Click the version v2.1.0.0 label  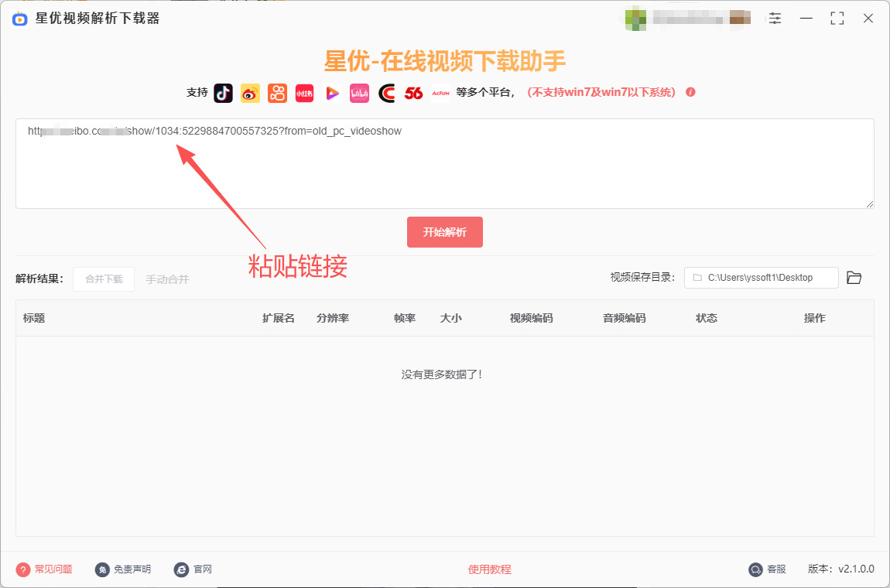[x=841, y=569]
